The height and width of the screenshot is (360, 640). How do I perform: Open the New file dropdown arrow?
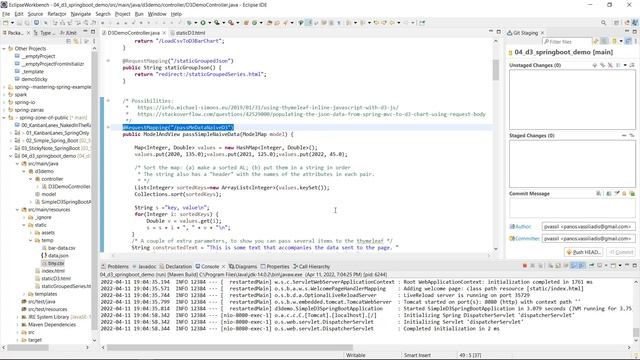[12, 23]
